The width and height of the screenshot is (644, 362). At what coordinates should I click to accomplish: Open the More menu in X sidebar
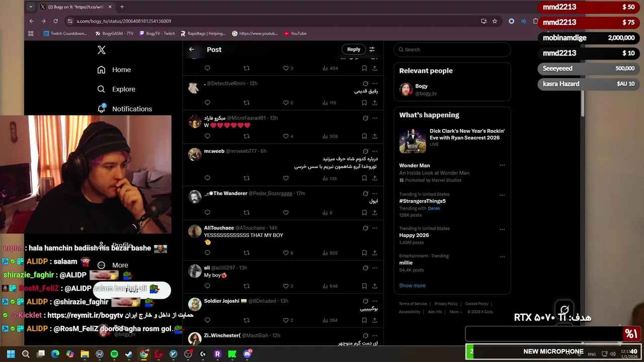tap(113, 265)
